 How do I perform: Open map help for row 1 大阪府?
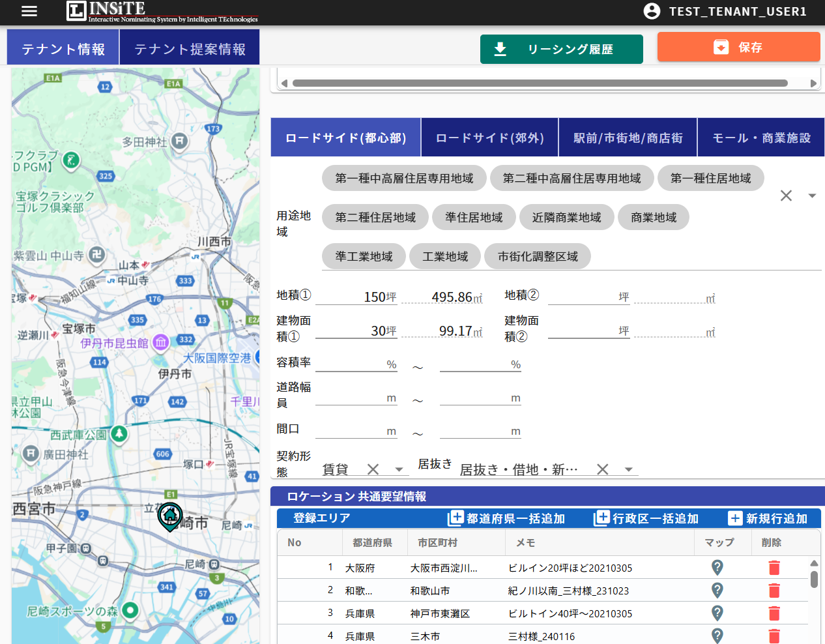(717, 568)
